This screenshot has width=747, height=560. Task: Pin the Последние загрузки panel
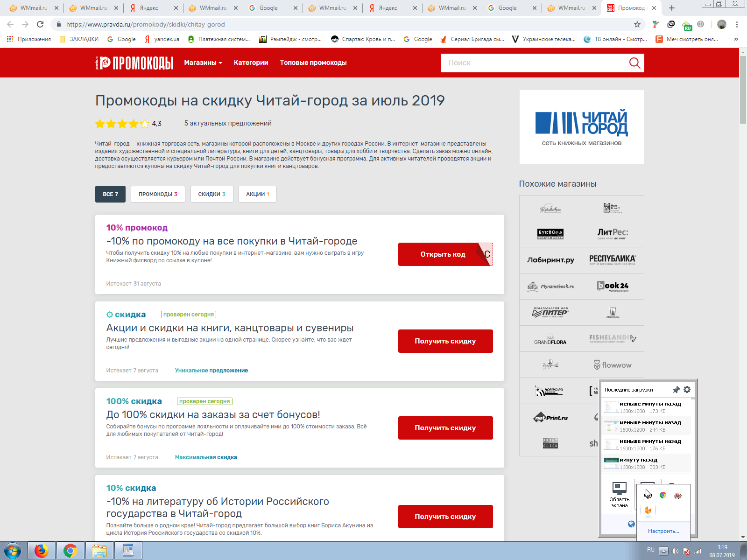676,390
